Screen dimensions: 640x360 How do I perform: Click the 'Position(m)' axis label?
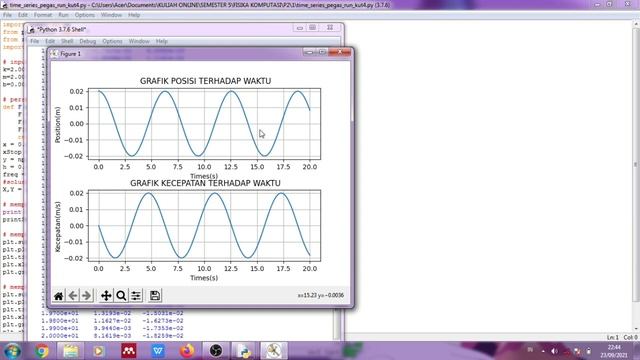point(58,124)
